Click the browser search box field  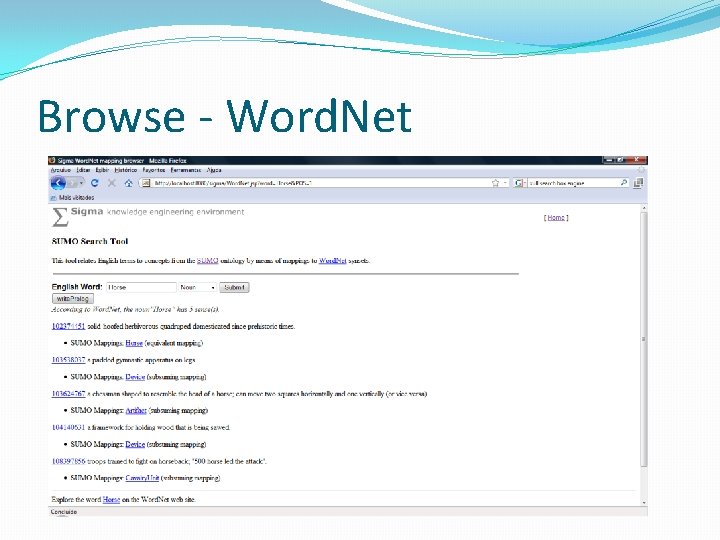(x=573, y=183)
